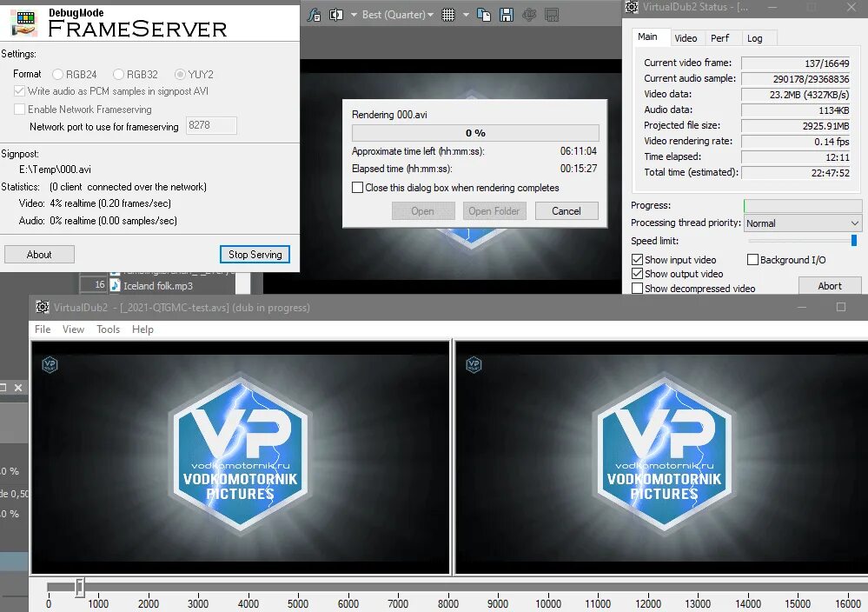868x612 pixels.
Task: Enable Network Frameserving checkbox
Action: coord(19,110)
